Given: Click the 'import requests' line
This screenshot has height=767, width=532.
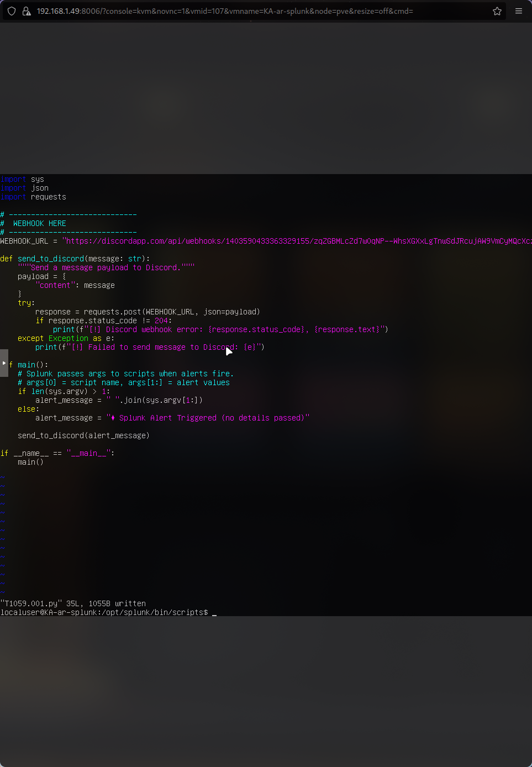Looking at the screenshot, I should 33,197.
